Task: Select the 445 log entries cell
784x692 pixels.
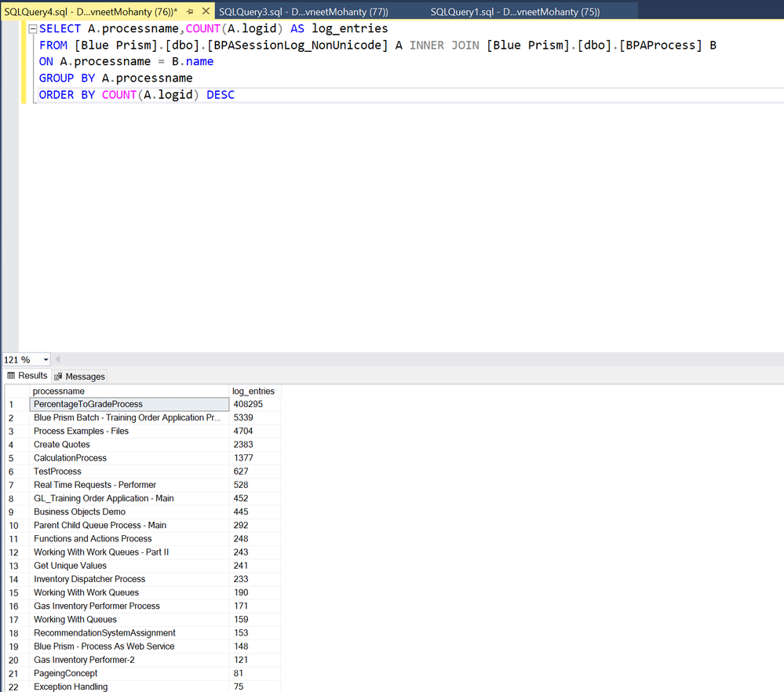Action: tap(254, 512)
